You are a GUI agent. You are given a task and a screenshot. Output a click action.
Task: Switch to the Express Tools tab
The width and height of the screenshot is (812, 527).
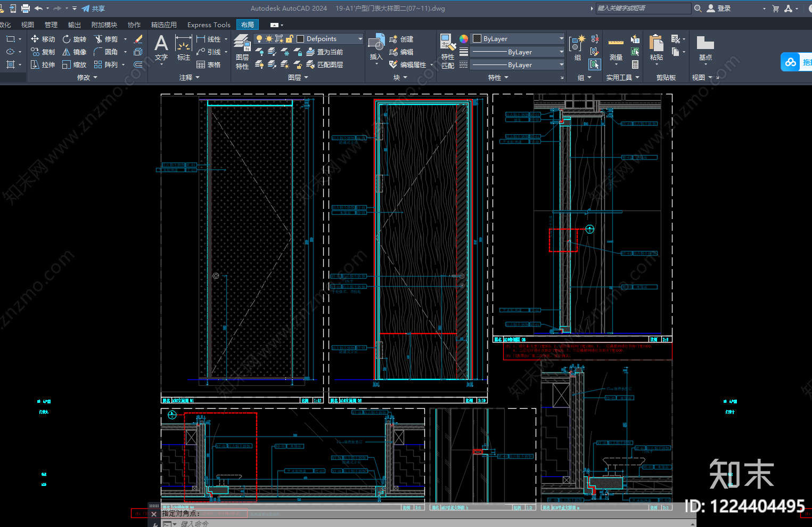[x=209, y=25]
